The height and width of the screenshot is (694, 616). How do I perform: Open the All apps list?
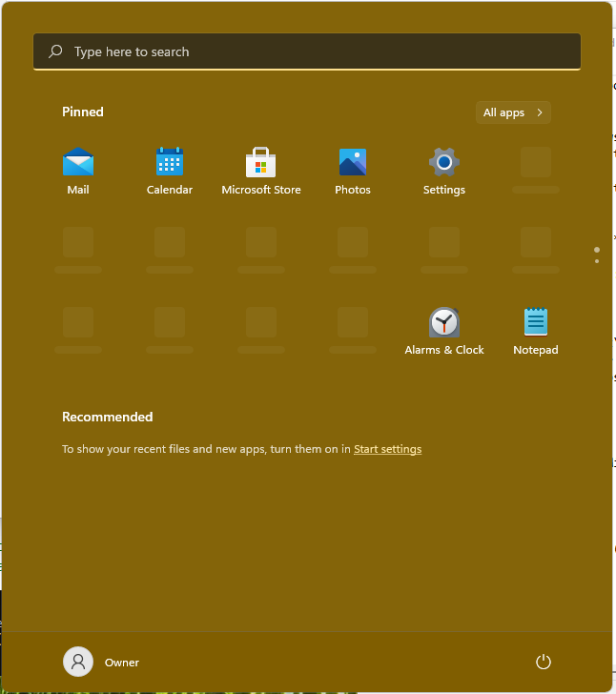(504, 112)
